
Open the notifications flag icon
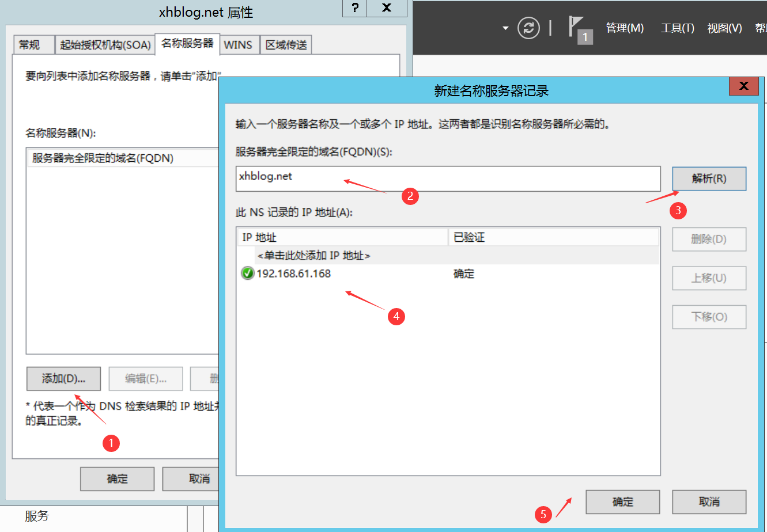pos(580,30)
